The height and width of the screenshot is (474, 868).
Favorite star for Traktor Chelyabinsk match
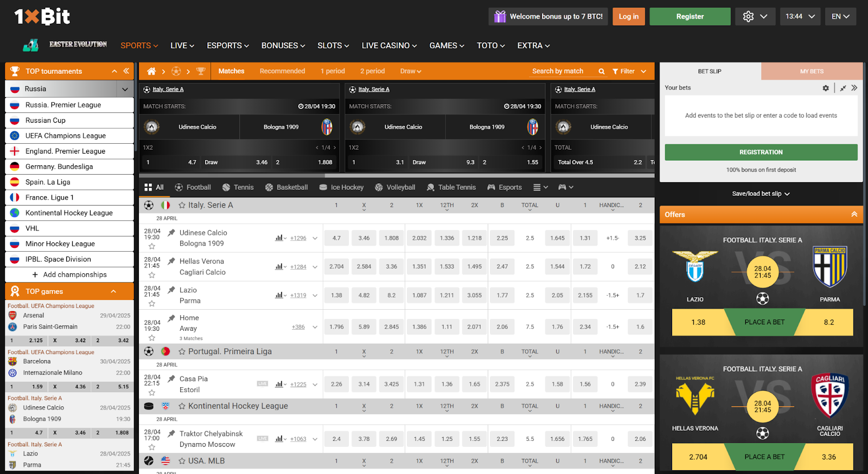[152, 447]
